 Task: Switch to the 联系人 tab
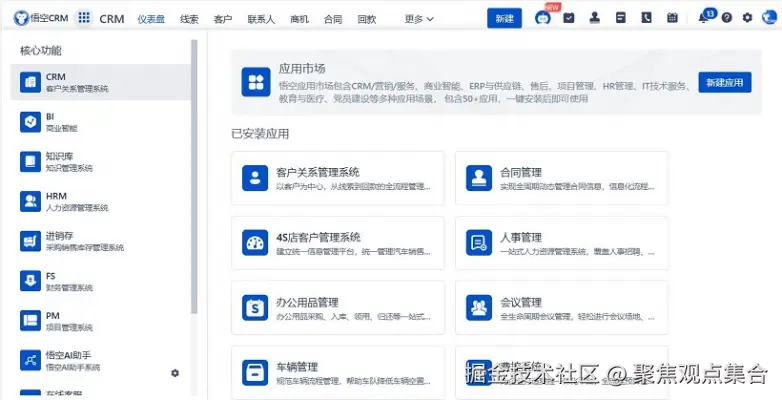point(261,19)
